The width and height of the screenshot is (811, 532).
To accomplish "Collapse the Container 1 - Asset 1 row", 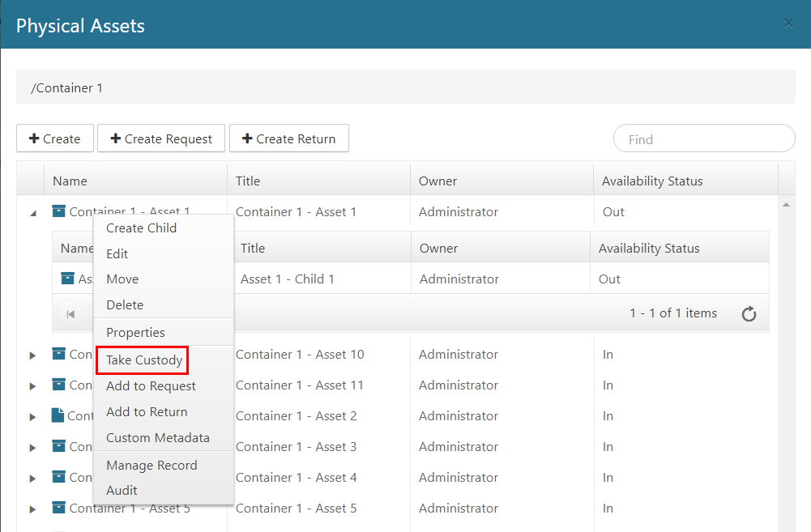I will tap(33, 213).
